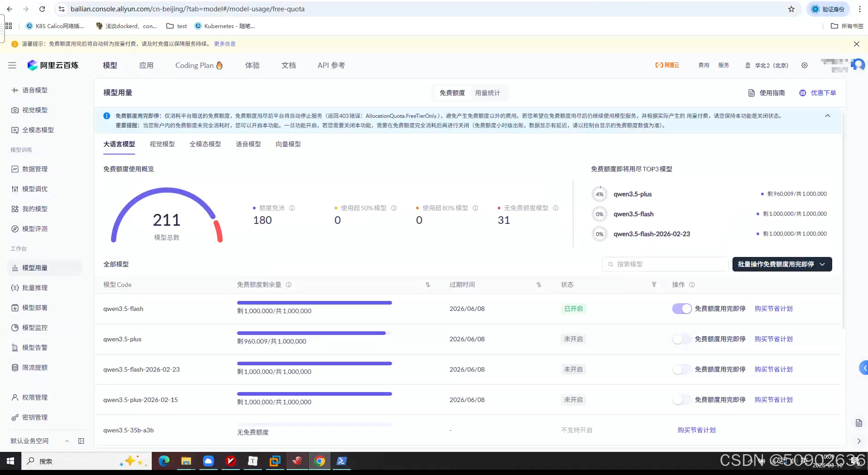Sort by 免费额度剩余量 column

(x=427, y=285)
